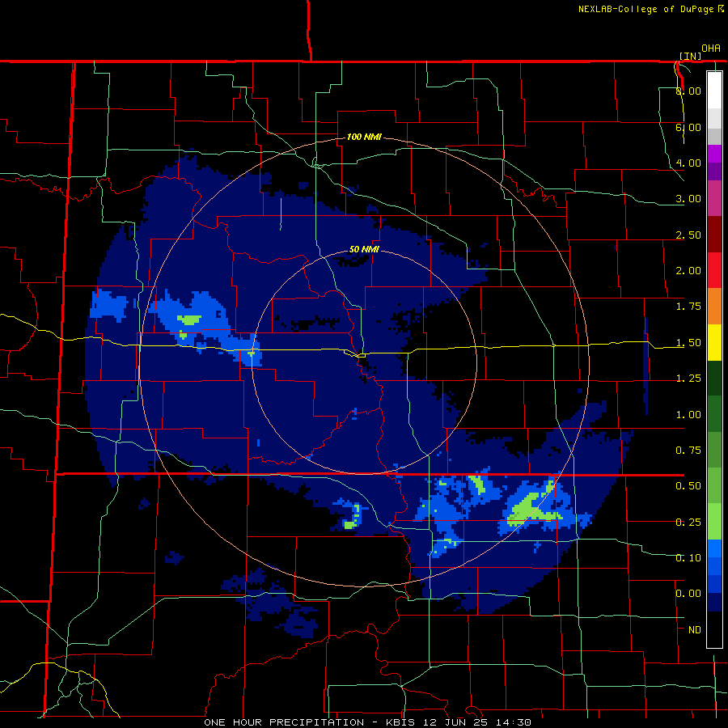Select the orange legend swatch near 1.75
Image resolution: width=728 pixels, height=728 pixels.
714,307
